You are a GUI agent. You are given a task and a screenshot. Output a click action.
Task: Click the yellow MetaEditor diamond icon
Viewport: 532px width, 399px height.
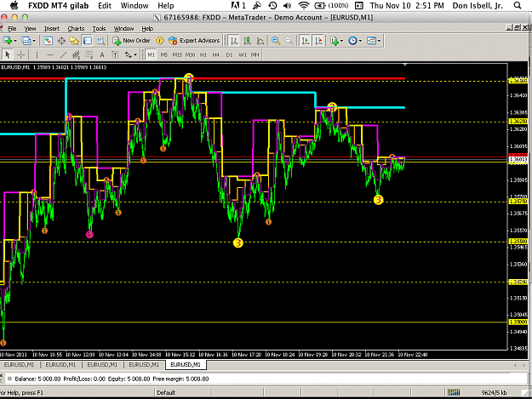click(x=159, y=41)
